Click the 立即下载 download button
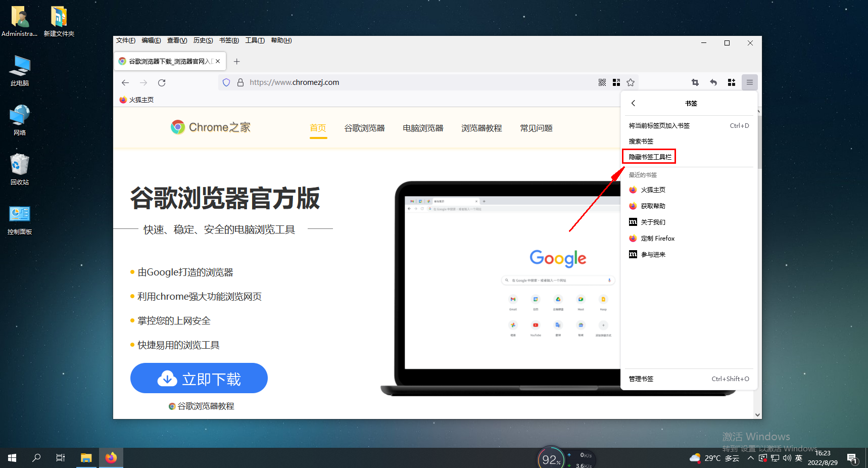The image size is (868, 468). (x=199, y=378)
